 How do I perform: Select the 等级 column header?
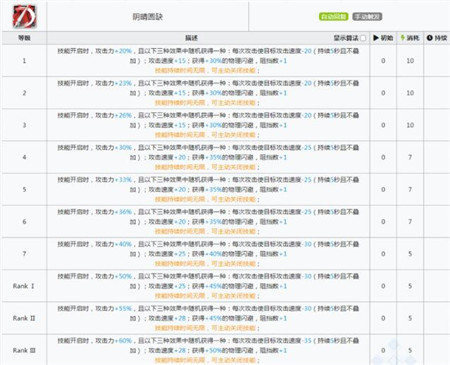[24, 38]
